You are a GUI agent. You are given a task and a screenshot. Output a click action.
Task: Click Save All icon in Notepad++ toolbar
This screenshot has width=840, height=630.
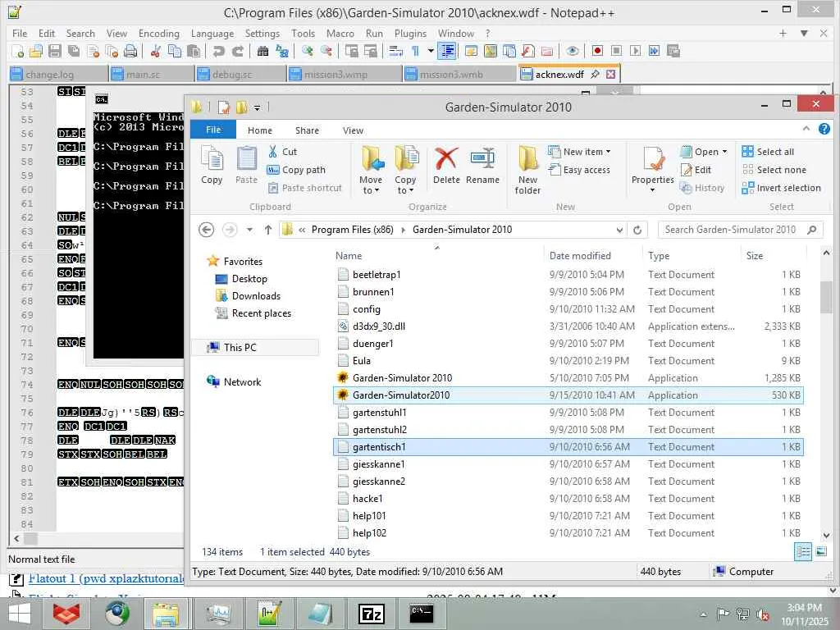(x=73, y=51)
